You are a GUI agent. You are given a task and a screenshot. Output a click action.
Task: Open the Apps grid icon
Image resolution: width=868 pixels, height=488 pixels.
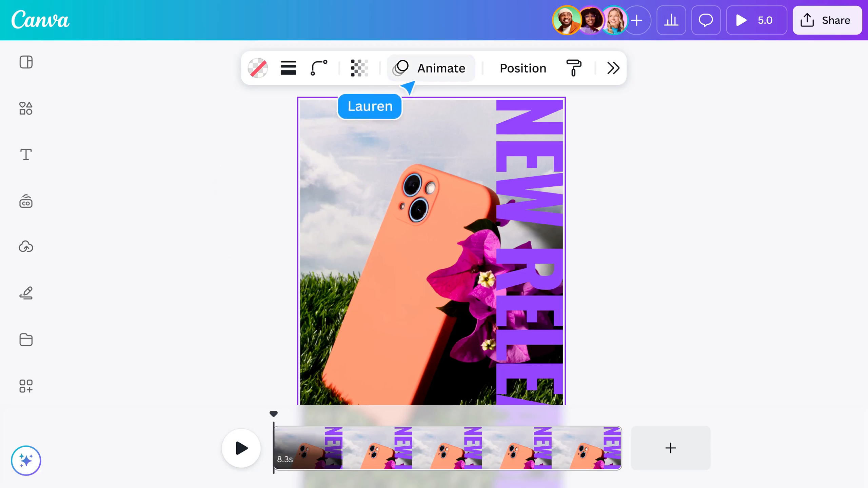(26, 386)
